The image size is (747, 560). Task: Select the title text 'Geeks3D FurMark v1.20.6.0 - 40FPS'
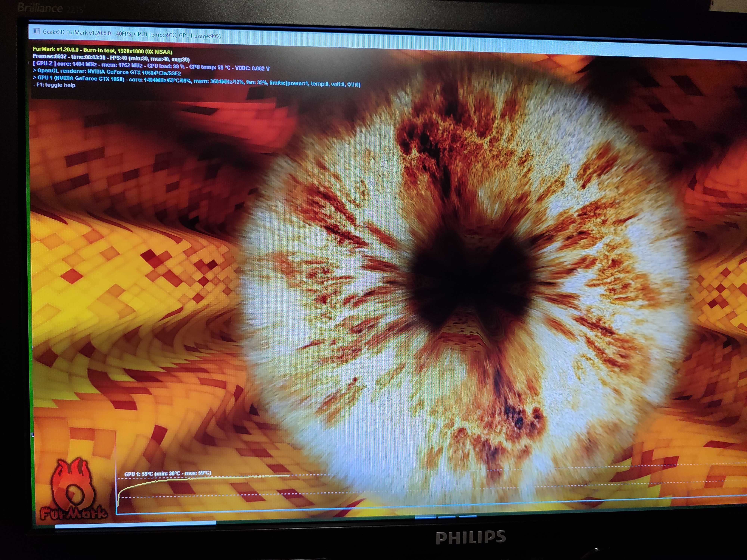pos(87,33)
